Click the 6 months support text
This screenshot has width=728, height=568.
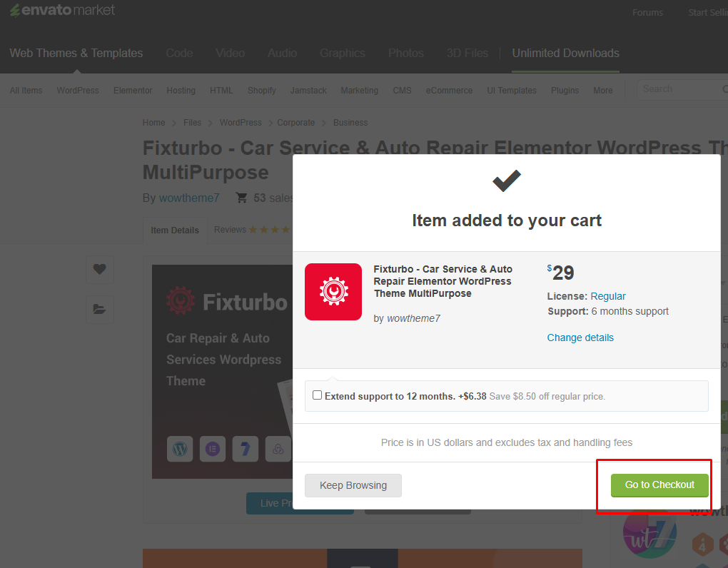[630, 311]
